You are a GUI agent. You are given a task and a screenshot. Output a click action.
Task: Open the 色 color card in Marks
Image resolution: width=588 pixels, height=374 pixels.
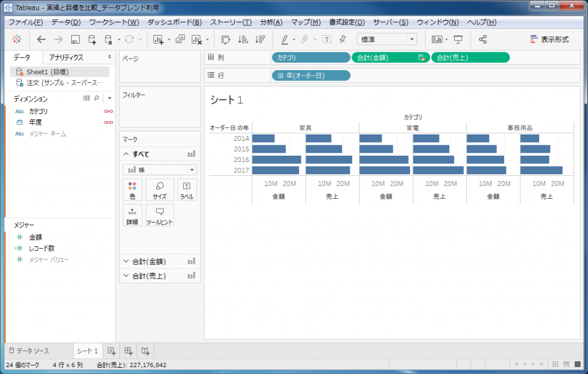(x=132, y=190)
